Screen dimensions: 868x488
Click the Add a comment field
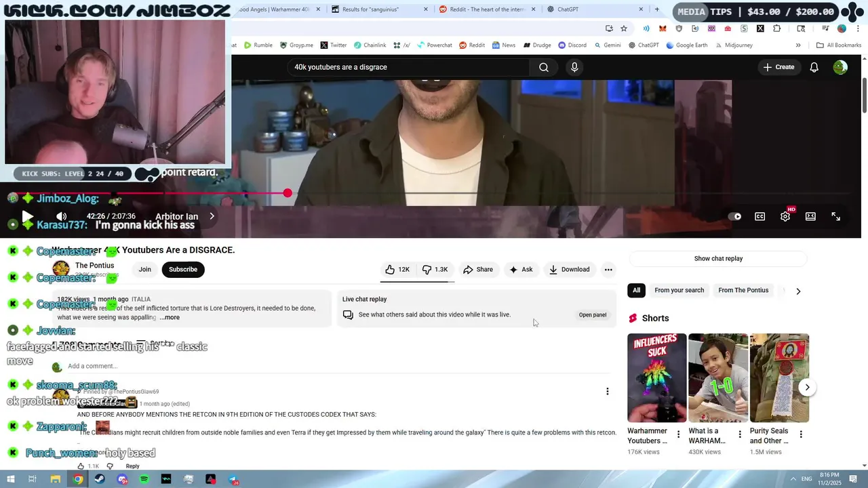point(339,366)
